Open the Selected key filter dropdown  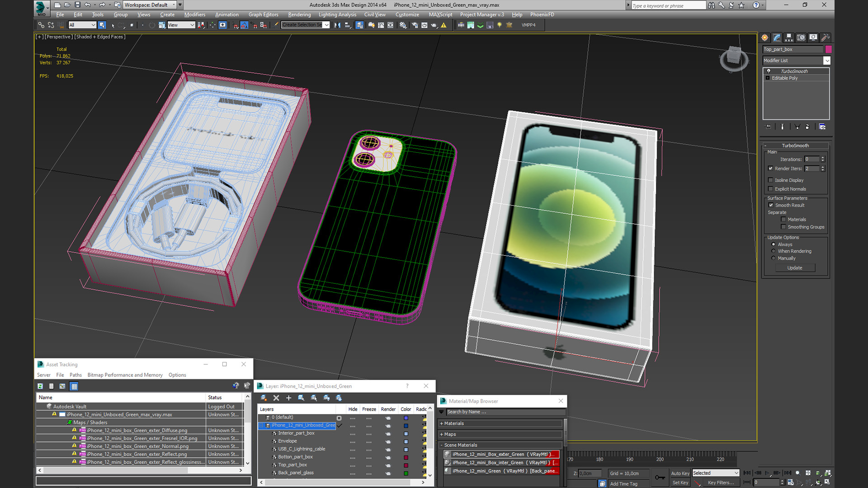click(716, 473)
